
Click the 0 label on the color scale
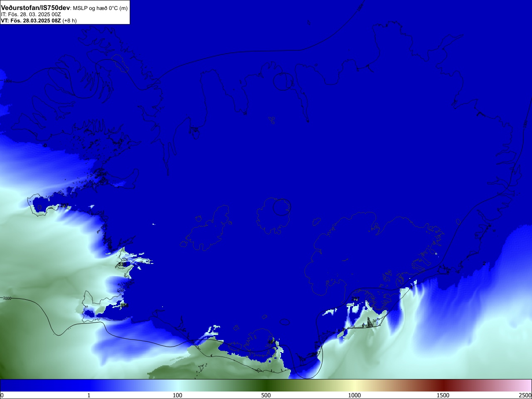point(2,395)
